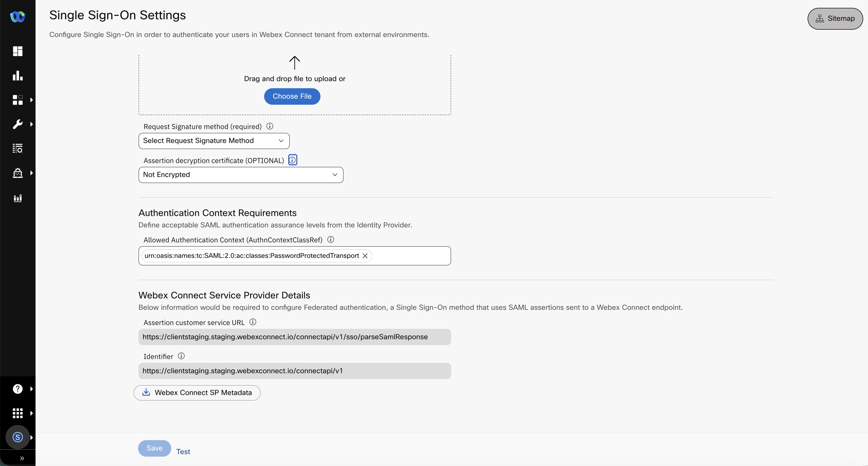Expand submenu arrow next to briefcase icon
This screenshot has height=466, width=868.
[31, 173]
